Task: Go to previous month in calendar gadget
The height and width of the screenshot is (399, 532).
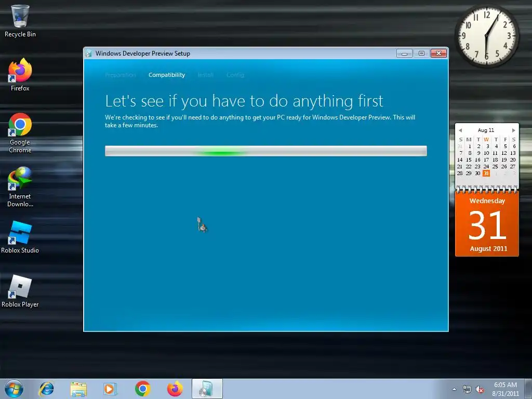Action: (x=460, y=130)
